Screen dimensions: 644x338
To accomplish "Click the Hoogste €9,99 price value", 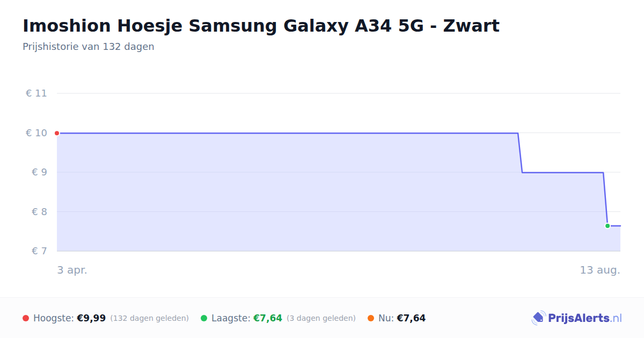I will pos(91,318).
